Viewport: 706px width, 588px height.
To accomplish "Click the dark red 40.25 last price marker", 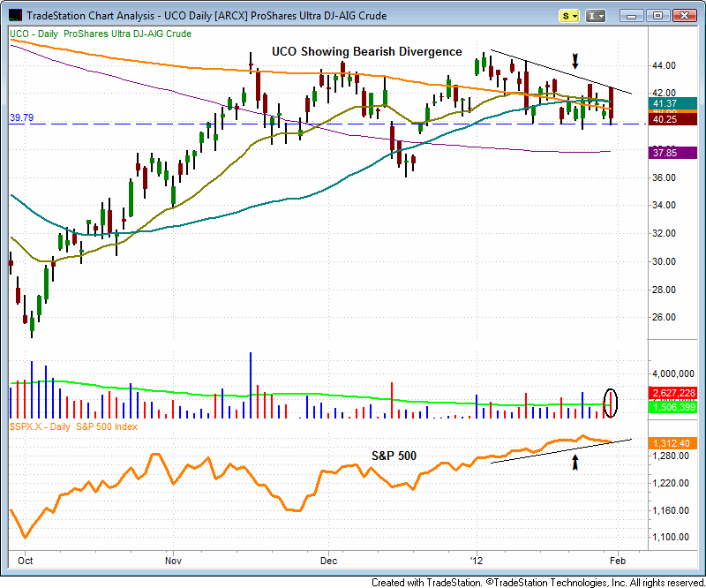I will point(672,119).
